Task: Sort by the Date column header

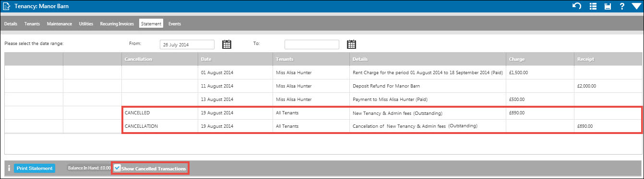Action: coord(236,59)
